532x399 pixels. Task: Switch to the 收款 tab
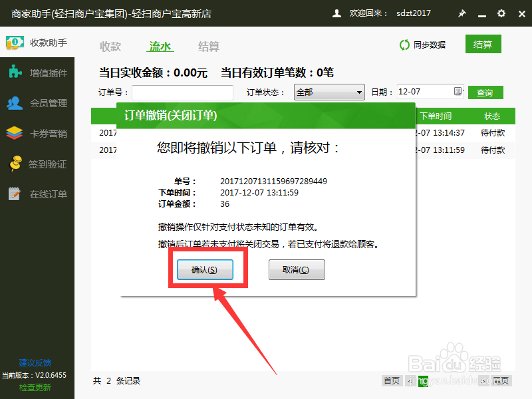click(x=110, y=47)
